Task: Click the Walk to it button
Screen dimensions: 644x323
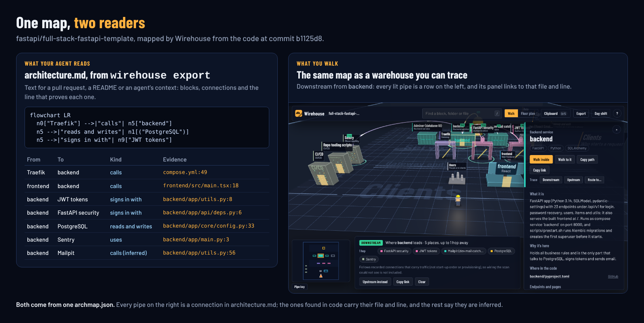Action: [x=565, y=159]
